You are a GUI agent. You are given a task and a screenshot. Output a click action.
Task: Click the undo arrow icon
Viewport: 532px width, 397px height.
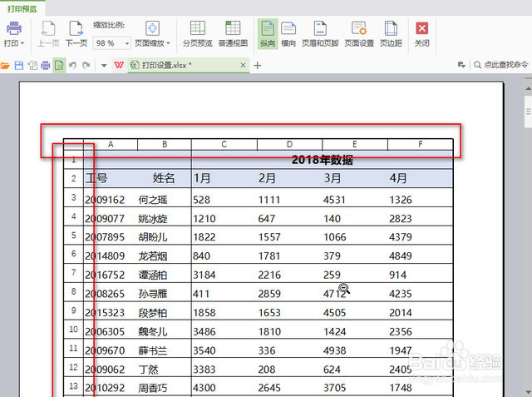pos(72,65)
